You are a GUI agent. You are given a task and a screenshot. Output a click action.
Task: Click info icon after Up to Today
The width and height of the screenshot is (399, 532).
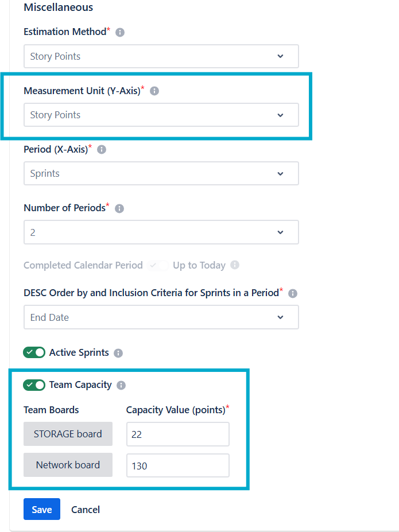click(234, 265)
